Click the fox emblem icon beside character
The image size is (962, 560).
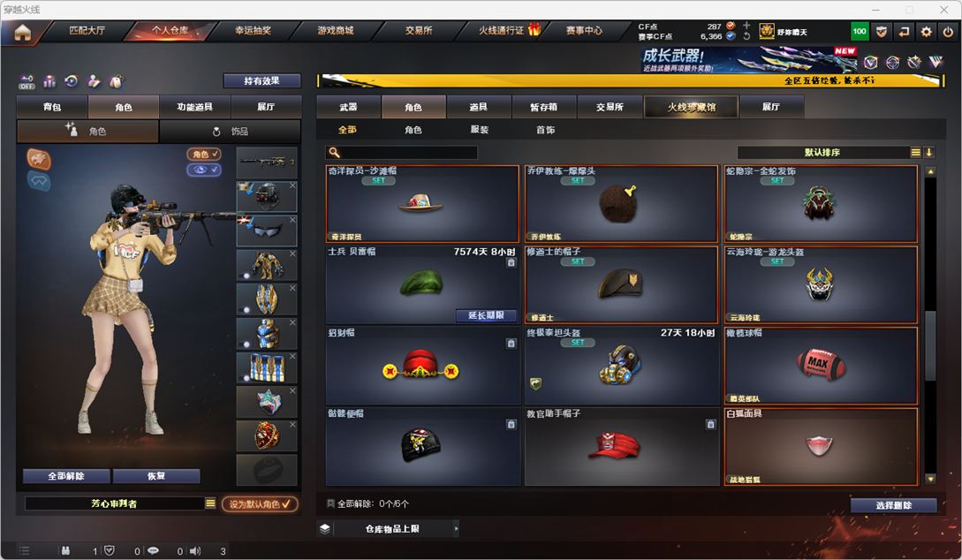pyautogui.click(x=39, y=159)
